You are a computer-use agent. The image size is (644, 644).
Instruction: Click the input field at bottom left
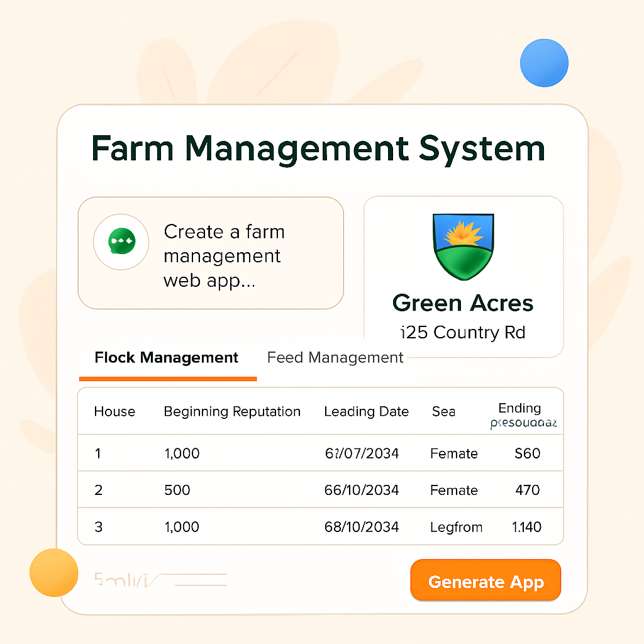point(157,577)
